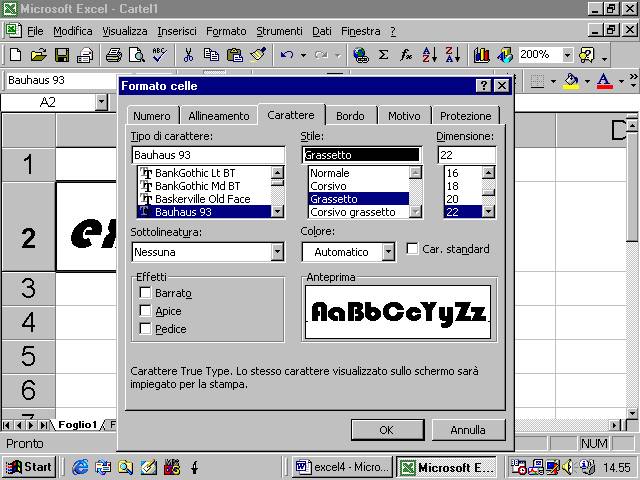Viewport: 640px width, 480px height.
Task: Open the Colore Automatico dropdown
Action: coord(388,252)
